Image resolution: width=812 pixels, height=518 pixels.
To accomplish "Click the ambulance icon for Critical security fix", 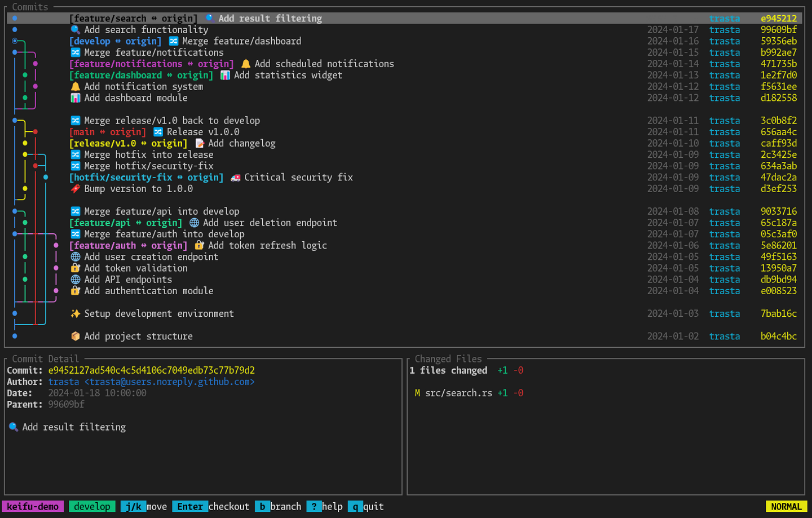I will (235, 178).
